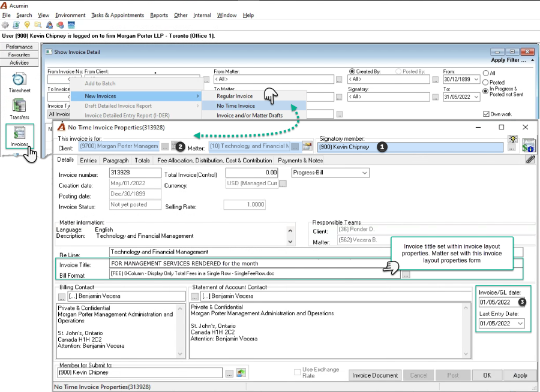Select the All status radio button

coord(485,73)
